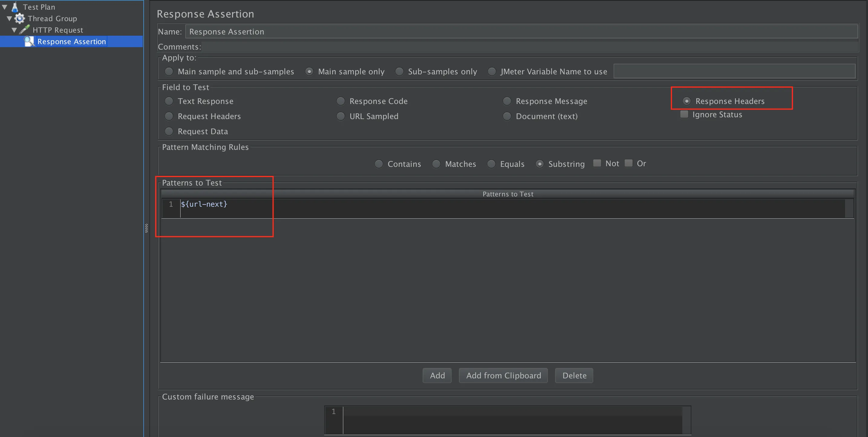This screenshot has height=437, width=868.
Task: Click the Thread Group gear icon
Action: [x=20, y=18]
